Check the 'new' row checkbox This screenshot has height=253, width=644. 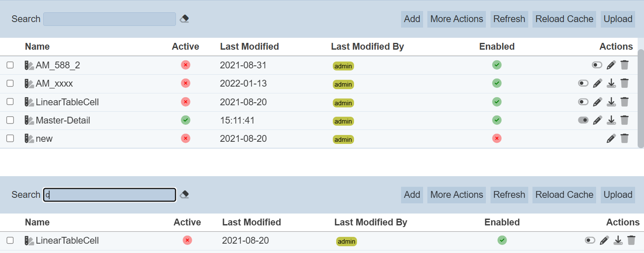coord(10,138)
